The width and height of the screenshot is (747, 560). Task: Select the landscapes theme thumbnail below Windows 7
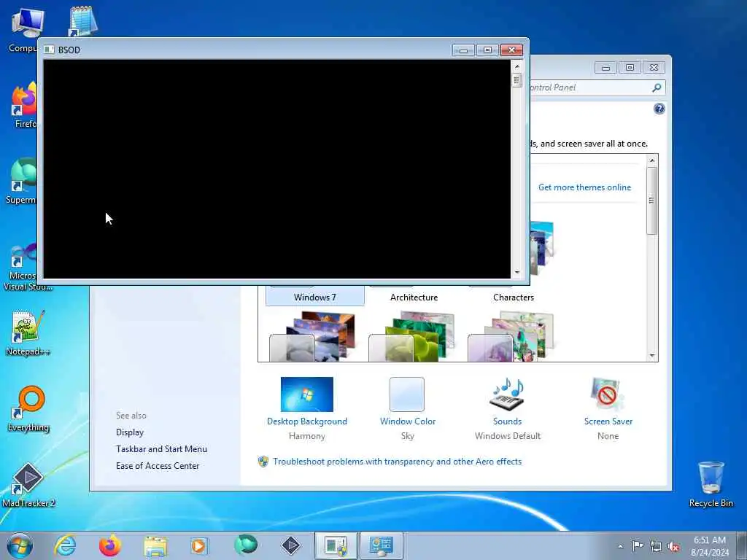[x=312, y=336]
